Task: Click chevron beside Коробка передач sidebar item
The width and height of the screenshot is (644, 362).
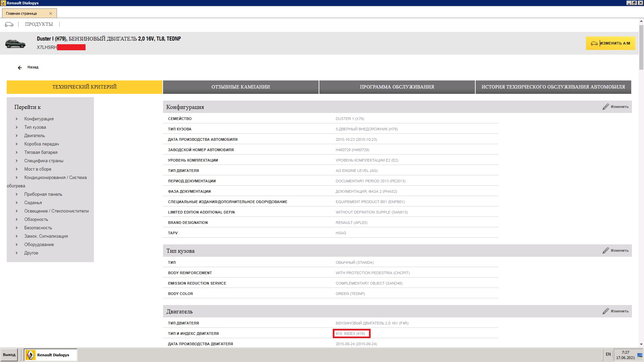Action: click(x=16, y=144)
